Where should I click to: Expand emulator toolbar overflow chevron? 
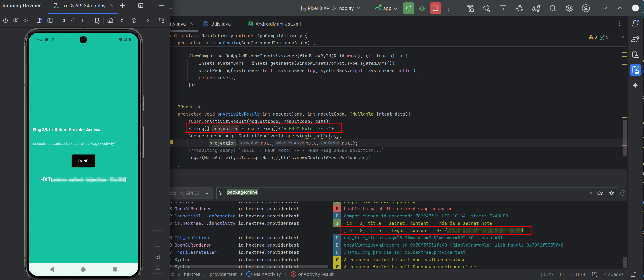148,20
